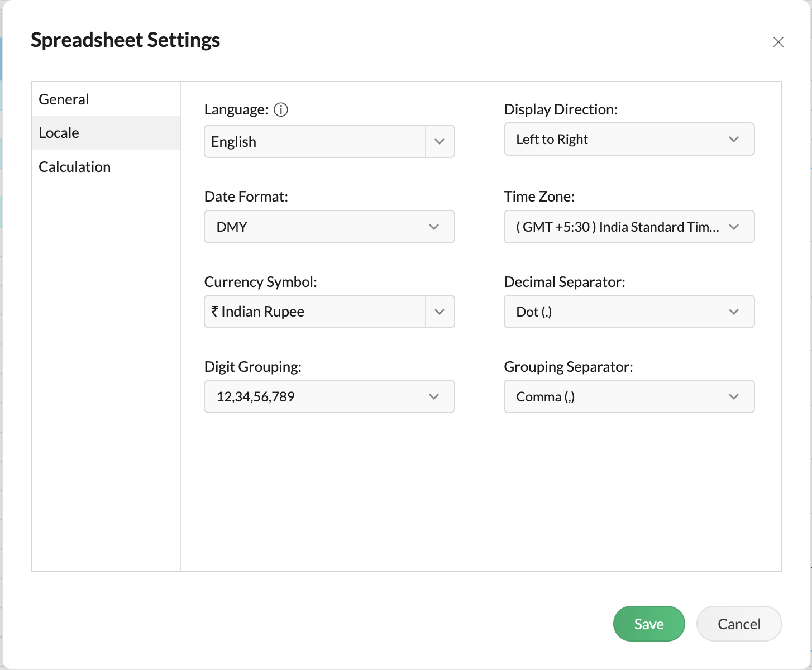Switch to the General tab
This screenshot has height=670, width=812.
click(64, 99)
